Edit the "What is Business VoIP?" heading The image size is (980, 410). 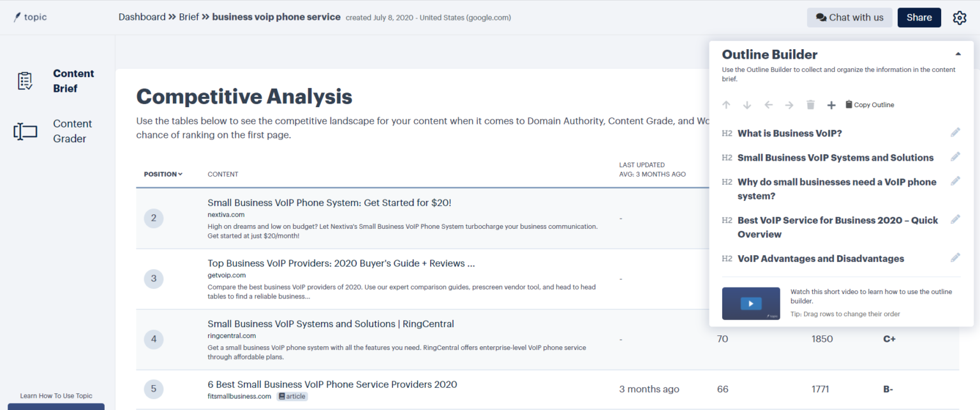point(955,132)
